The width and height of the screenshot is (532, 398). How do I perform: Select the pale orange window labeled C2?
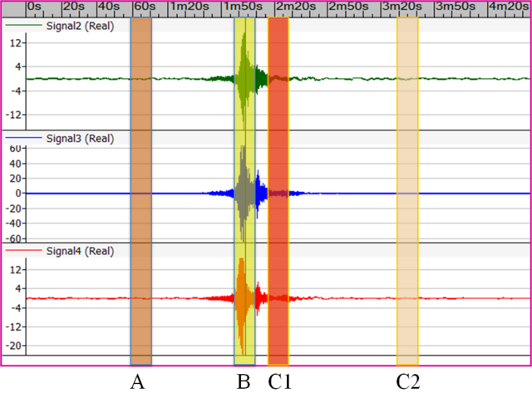pos(407,191)
